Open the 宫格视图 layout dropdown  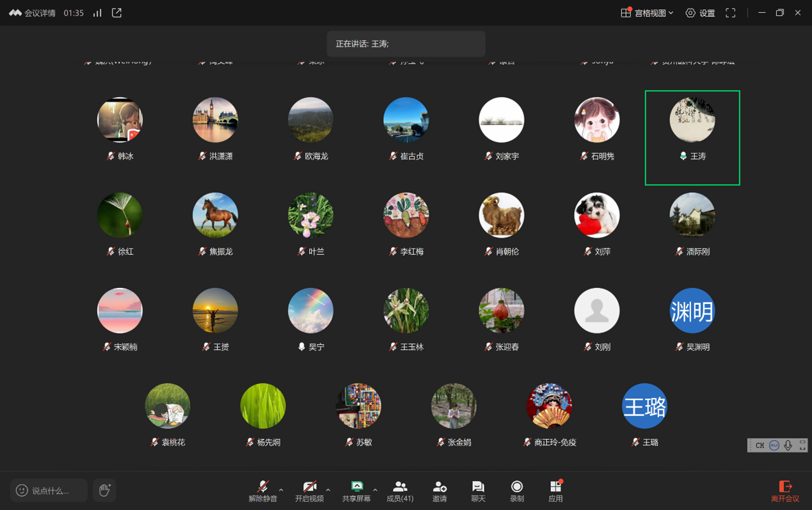tap(647, 13)
